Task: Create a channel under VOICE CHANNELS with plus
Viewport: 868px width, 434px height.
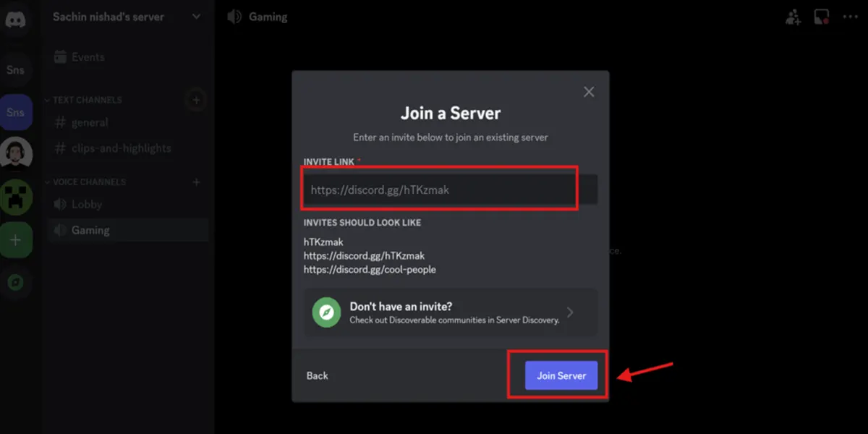Action: tap(196, 182)
